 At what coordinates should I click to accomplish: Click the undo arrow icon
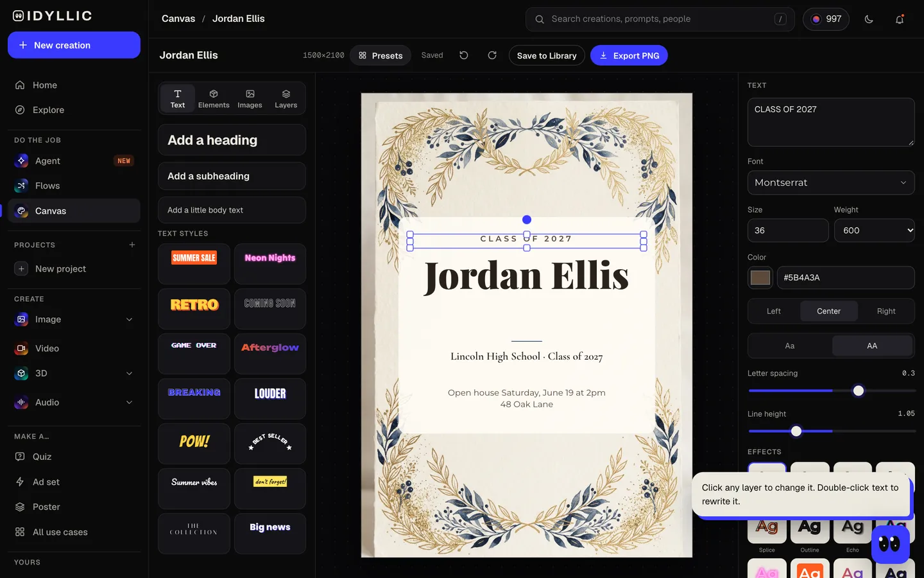(x=464, y=55)
